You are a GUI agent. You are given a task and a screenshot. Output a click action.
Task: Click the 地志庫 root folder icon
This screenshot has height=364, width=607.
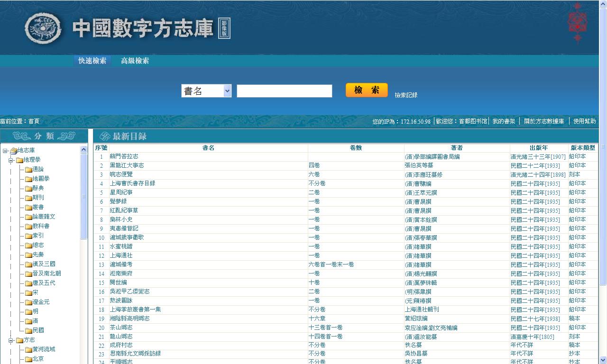point(13,151)
